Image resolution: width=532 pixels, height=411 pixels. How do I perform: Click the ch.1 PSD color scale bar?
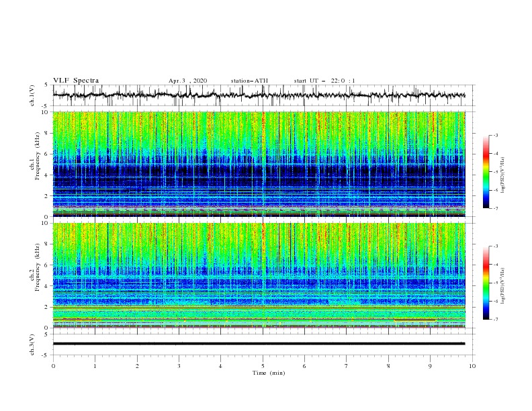click(x=486, y=172)
